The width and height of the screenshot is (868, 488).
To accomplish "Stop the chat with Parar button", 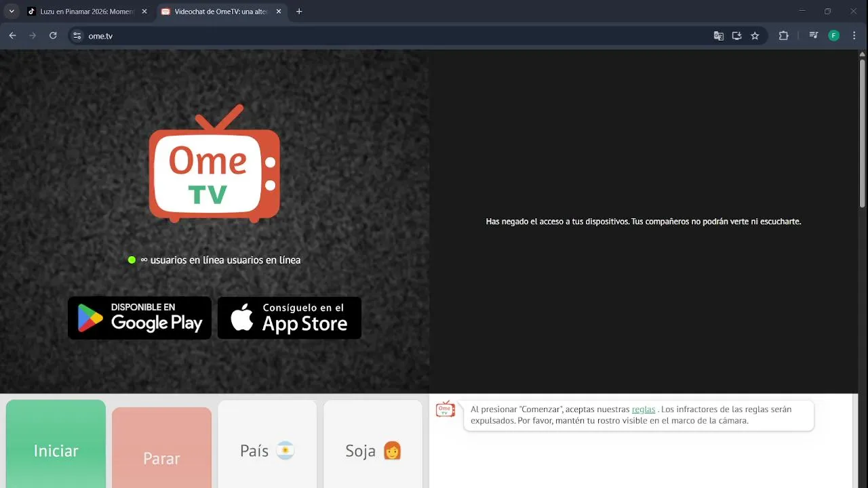I will (x=161, y=448).
